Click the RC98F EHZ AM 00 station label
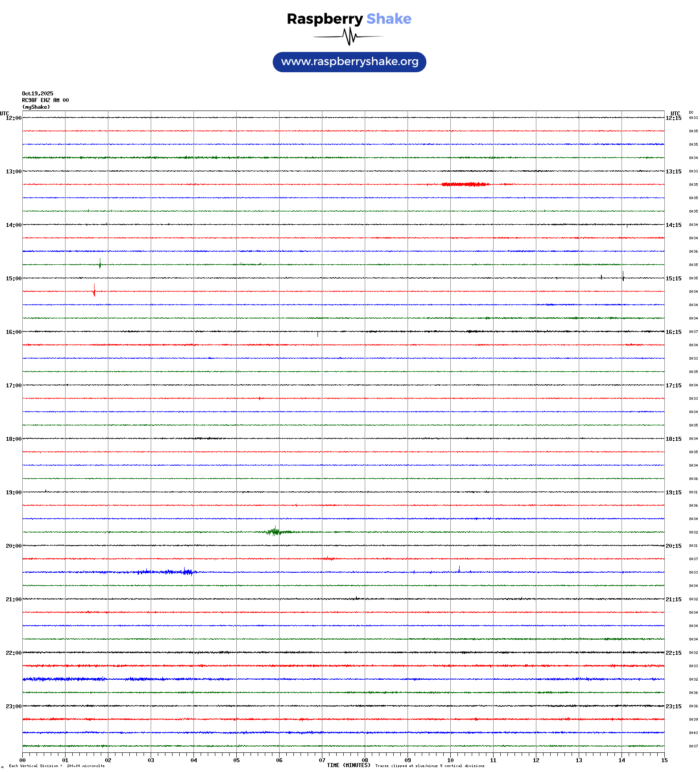This screenshot has height=772, width=700. tap(45, 100)
